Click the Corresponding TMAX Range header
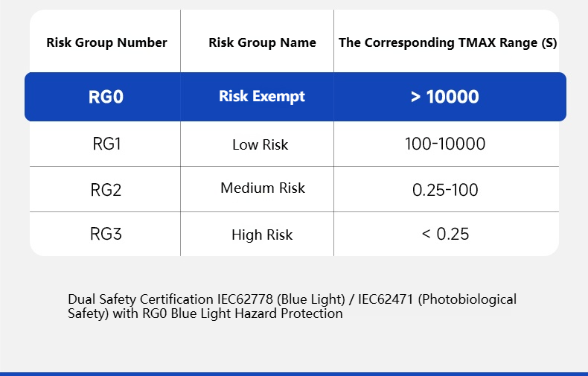 (x=448, y=42)
